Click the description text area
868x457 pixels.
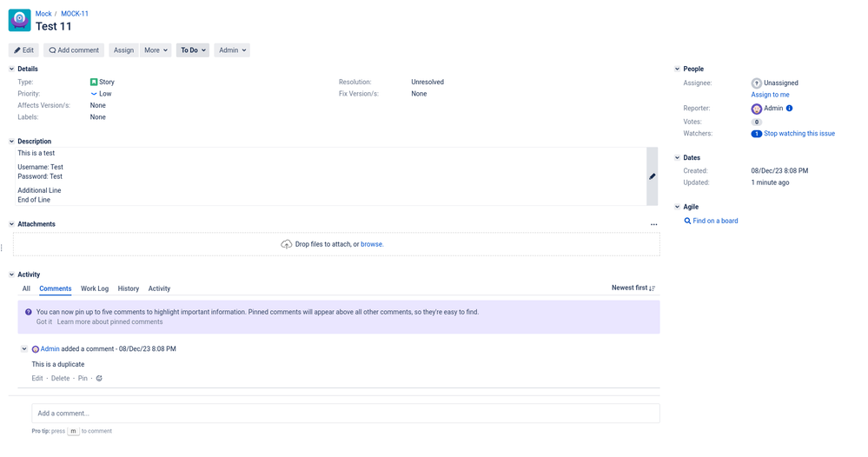(x=330, y=176)
